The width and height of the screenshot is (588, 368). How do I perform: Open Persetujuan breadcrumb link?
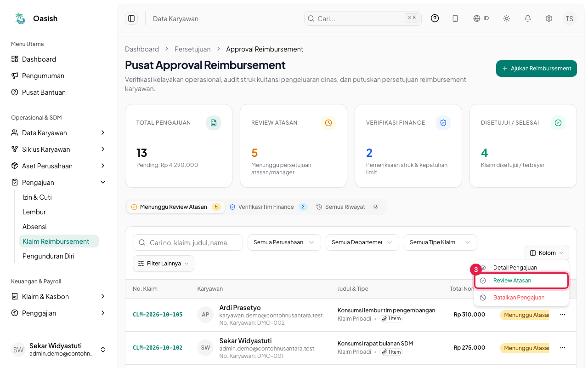click(192, 49)
